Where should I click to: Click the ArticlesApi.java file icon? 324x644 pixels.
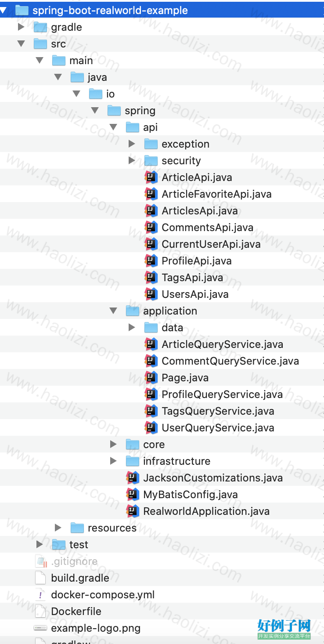[151, 210]
